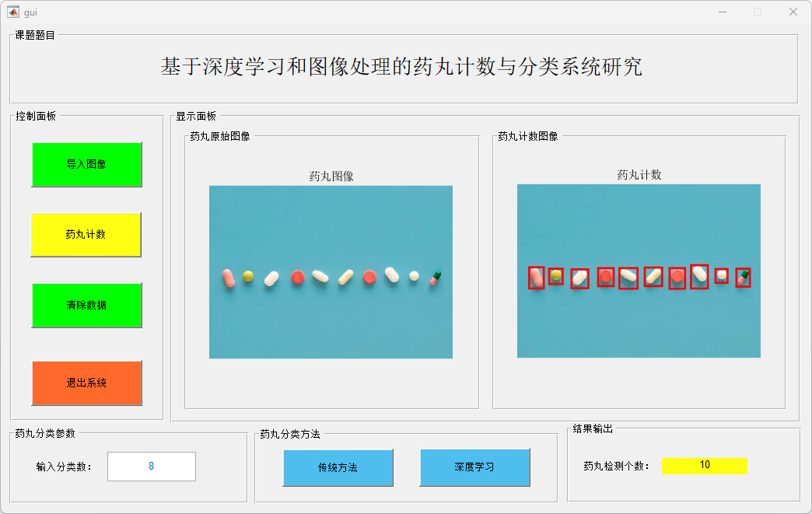Click the green capsule in the original image
Screen dimensions: 812x514
[x=436, y=277]
